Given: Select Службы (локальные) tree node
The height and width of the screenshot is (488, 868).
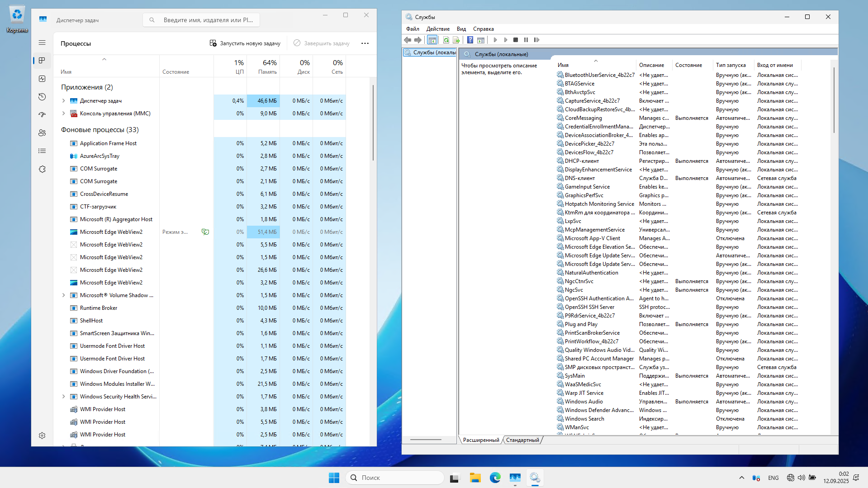Looking at the screenshot, I should point(430,52).
